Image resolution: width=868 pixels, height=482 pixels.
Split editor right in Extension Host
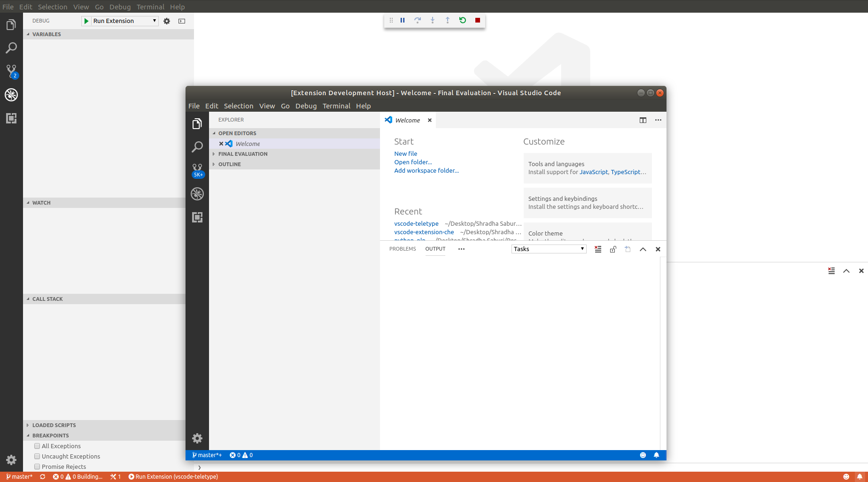pyautogui.click(x=643, y=120)
